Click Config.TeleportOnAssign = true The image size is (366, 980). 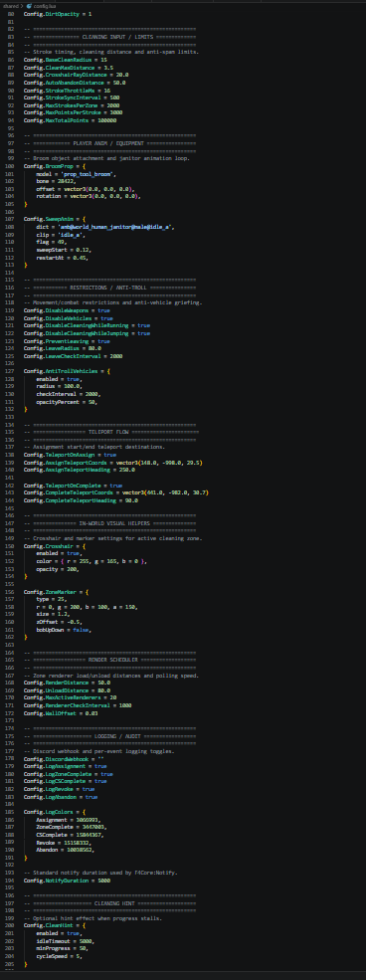pos(70,455)
